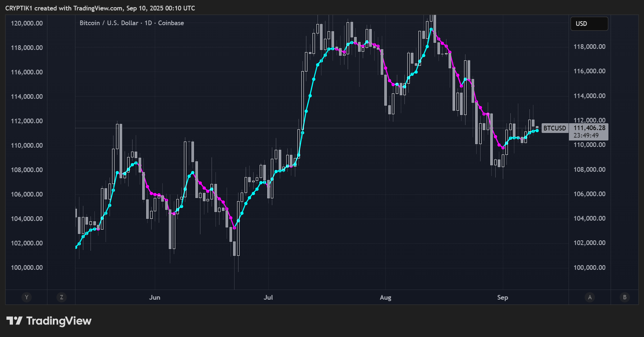Click the B scale button
This screenshot has width=644, height=337.
625,297
